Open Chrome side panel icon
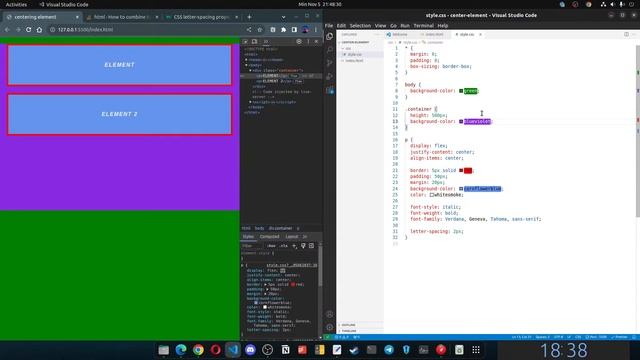The height and width of the screenshot is (360, 640). click(294, 30)
